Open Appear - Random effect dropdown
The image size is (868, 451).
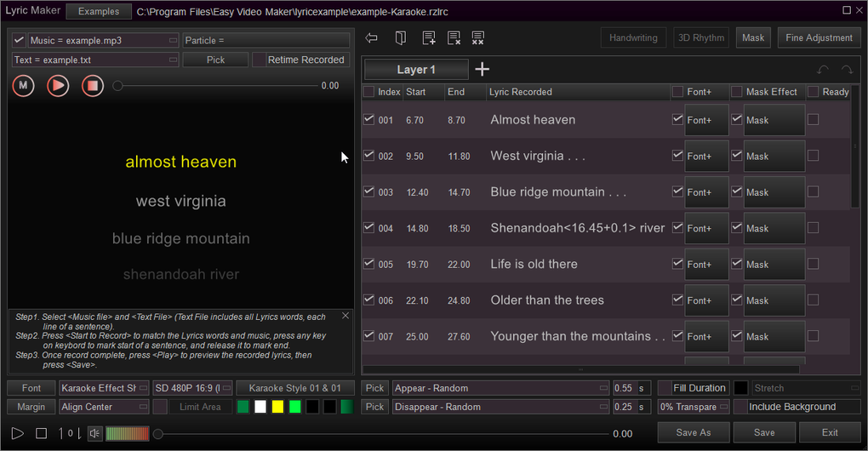[500, 388]
